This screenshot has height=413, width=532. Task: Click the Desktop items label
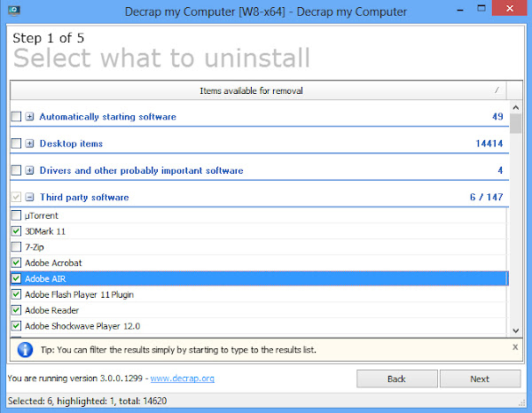coord(71,144)
